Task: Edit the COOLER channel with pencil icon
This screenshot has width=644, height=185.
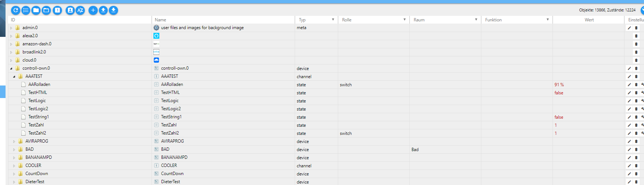Action: (629, 165)
